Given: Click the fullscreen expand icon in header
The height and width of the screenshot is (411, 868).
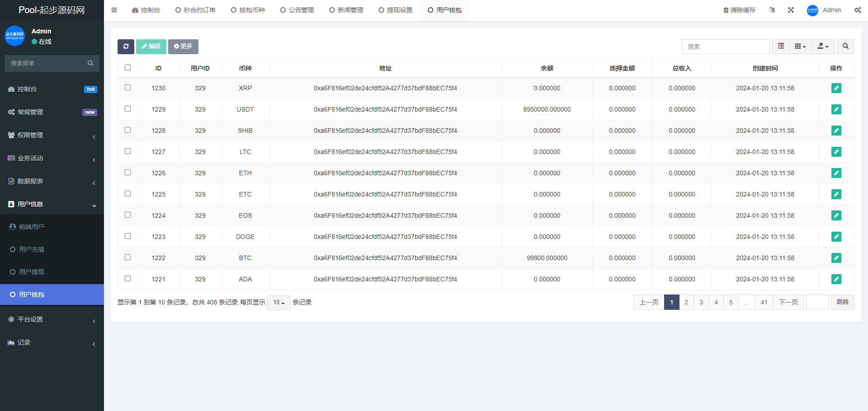Looking at the screenshot, I should tap(791, 10).
